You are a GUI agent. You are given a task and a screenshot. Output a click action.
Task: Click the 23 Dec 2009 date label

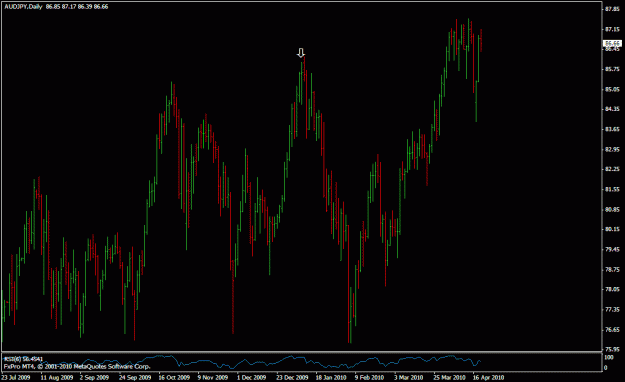(x=292, y=377)
